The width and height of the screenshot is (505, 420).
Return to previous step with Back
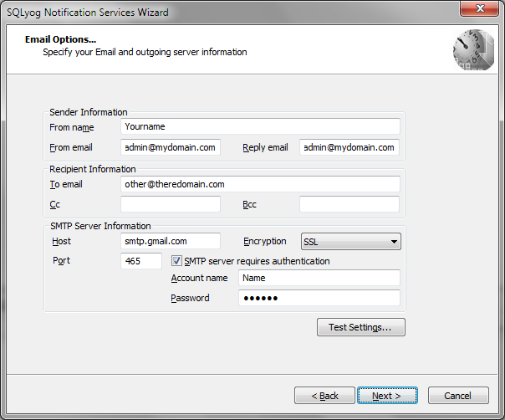coord(324,395)
